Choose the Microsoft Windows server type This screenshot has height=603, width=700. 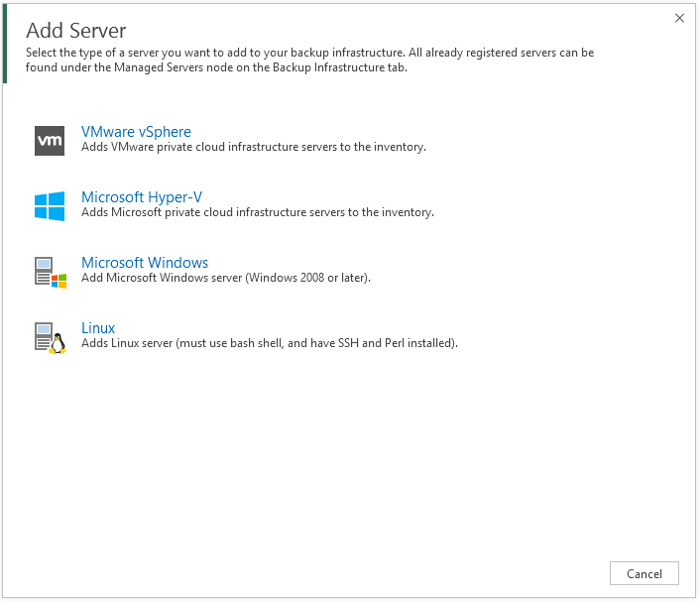point(145,263)
